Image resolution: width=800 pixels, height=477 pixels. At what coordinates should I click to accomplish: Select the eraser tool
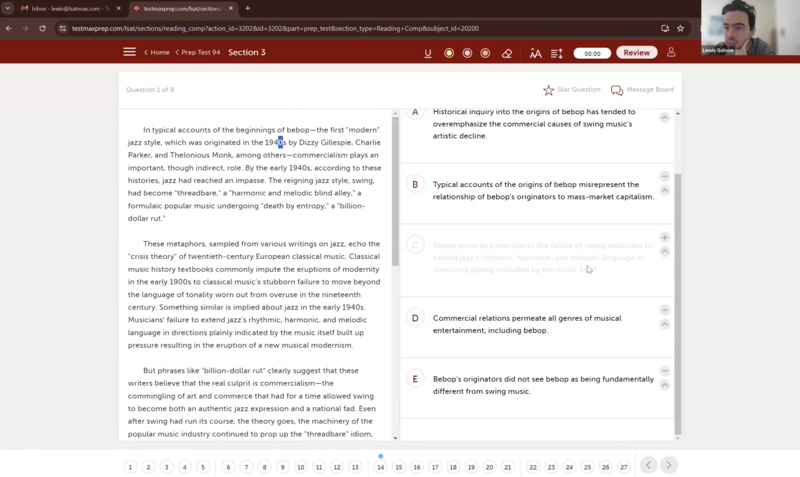point(507,53)
